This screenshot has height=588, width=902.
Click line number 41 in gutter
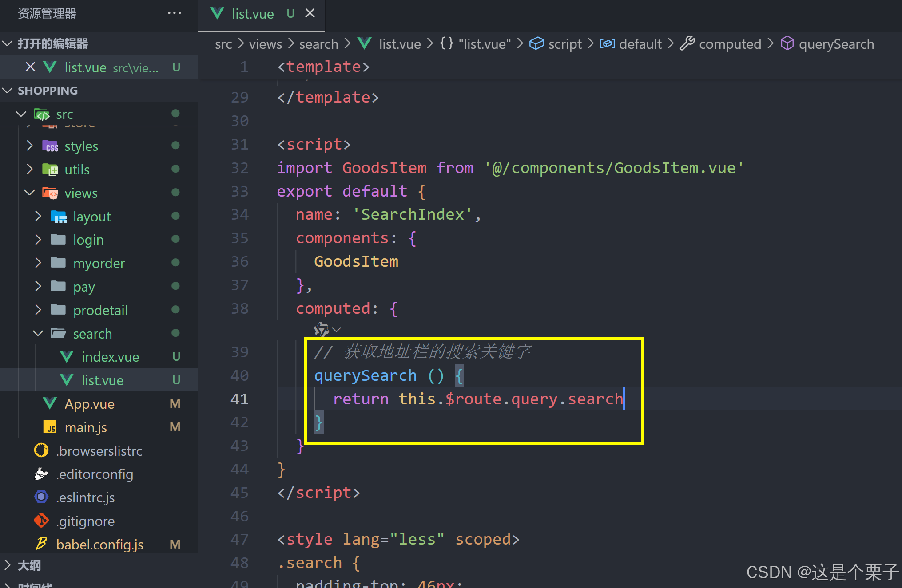[x=239, y=399]
